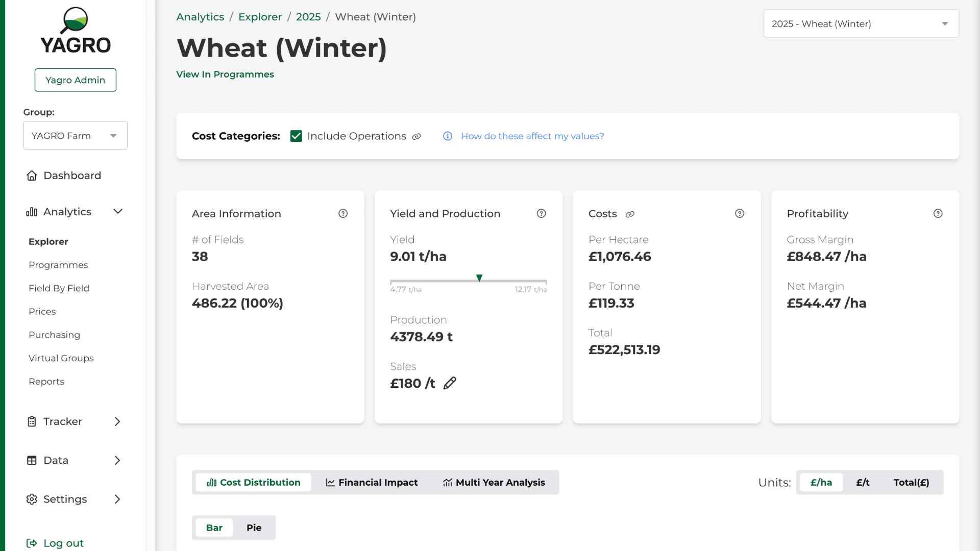Switch chart type to Pie
The width and height of the screenshot is (980, 551).
[254, 528]
